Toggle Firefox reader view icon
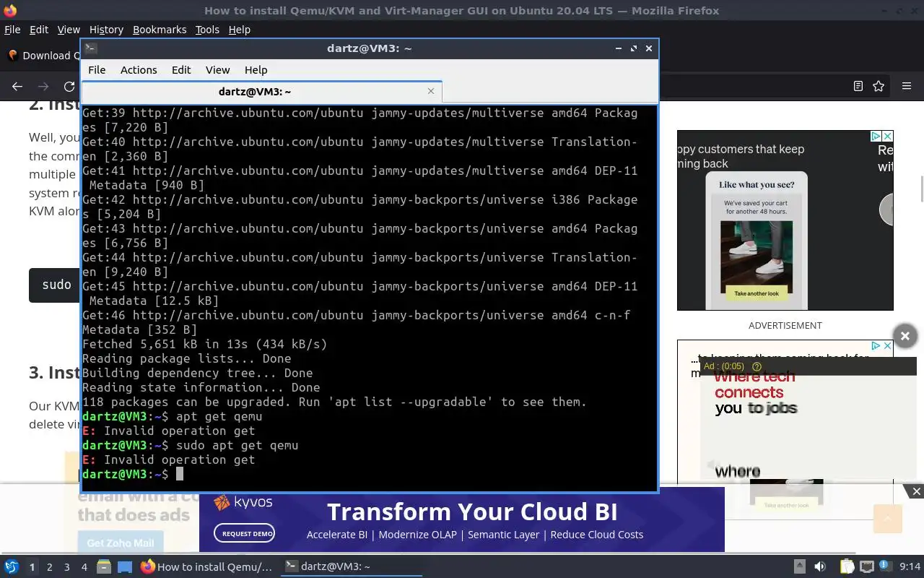The image size is (924, 578). [x=858, y=87]
